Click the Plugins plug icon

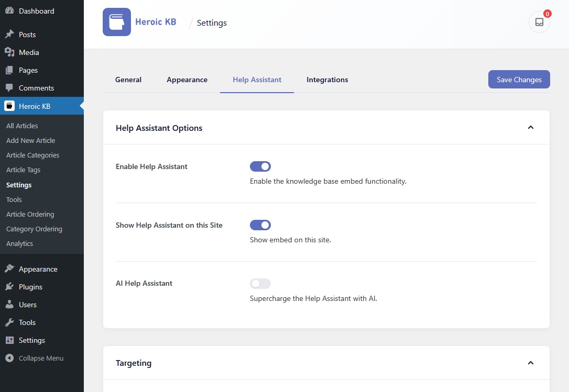(x=9, y=287)
